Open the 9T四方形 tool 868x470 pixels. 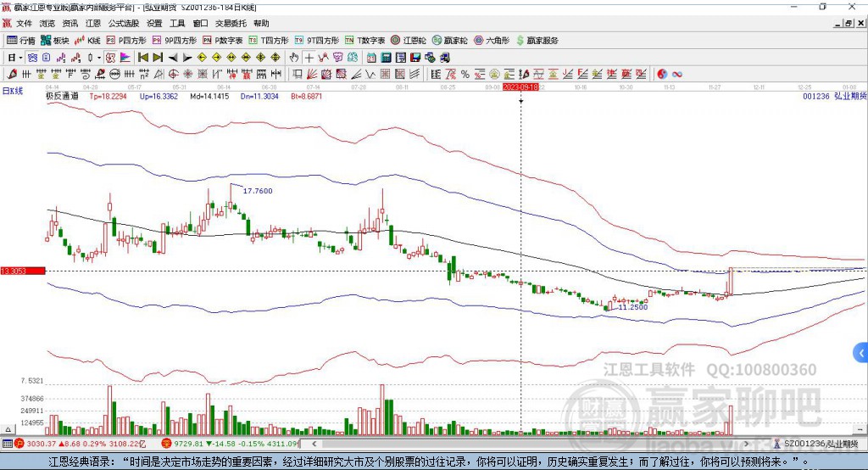(317, 41)
